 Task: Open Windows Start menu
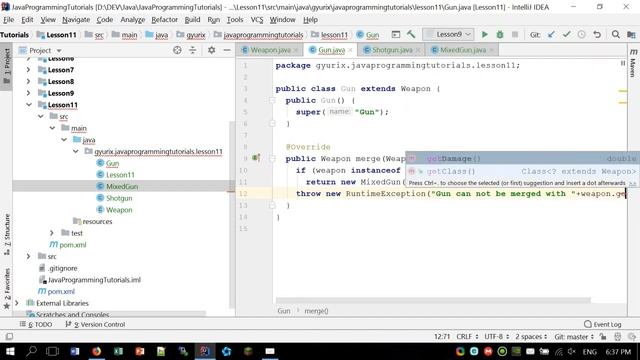tap(9, 351)
